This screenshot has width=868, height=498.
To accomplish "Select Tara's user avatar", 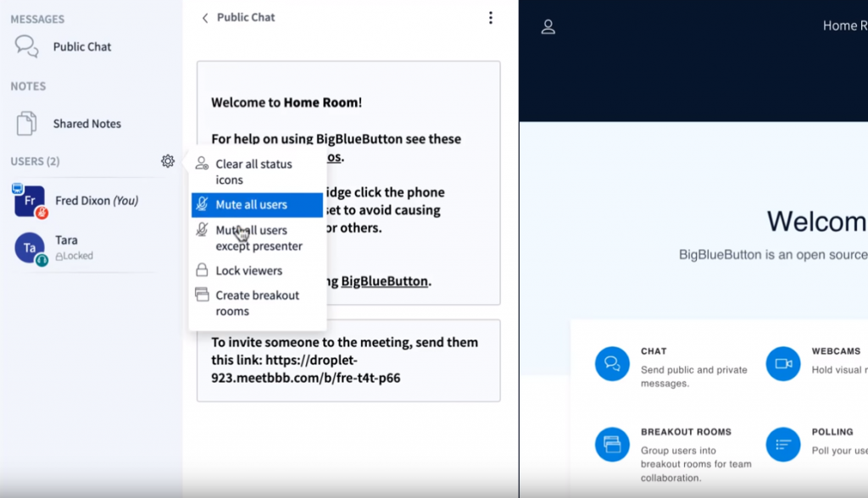I will tap(30, 247).
